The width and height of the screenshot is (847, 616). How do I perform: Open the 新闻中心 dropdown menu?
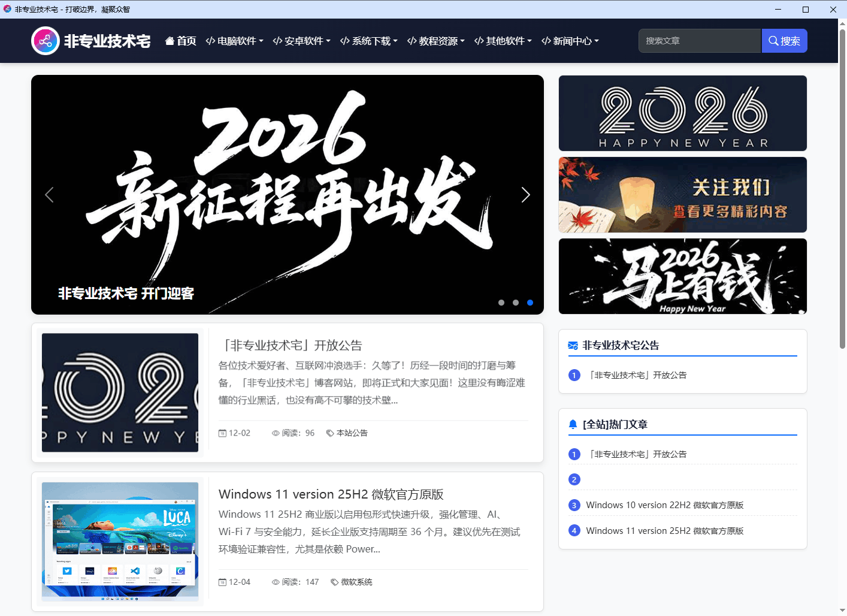coord(570,41)
